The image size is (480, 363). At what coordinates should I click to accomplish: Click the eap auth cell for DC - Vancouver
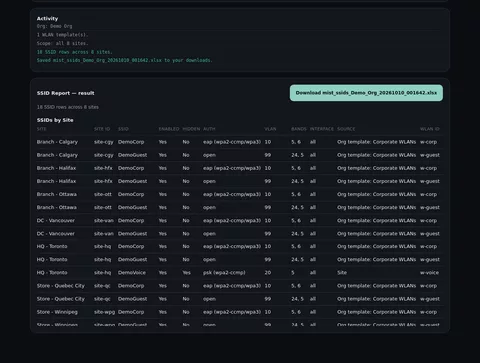click(232, 221)
